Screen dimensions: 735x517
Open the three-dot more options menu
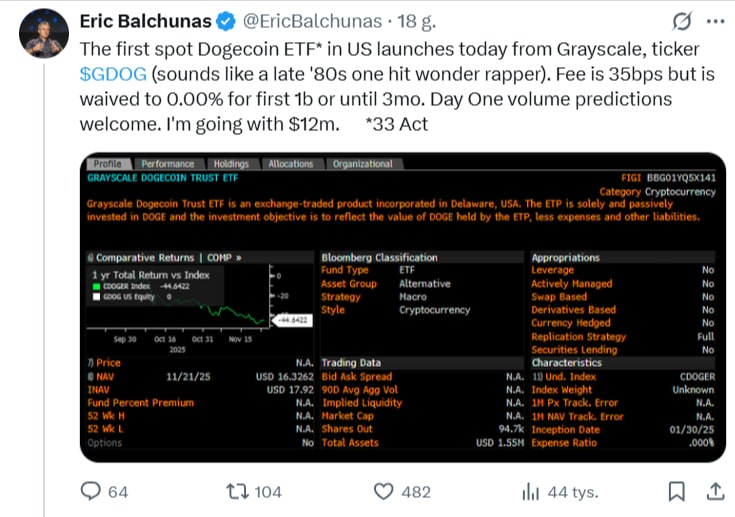tap(715, 20)
